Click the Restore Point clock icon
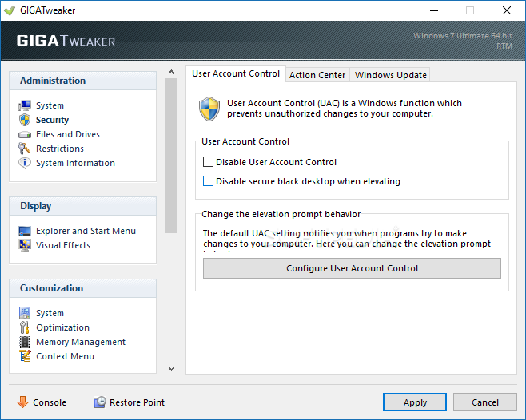 coord(100,402)
